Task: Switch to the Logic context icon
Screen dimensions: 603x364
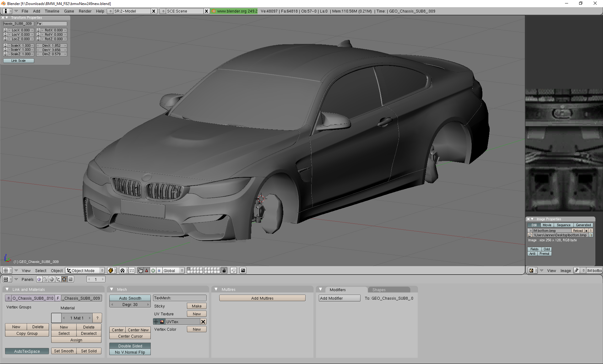Action: click(x=39, y=279)
